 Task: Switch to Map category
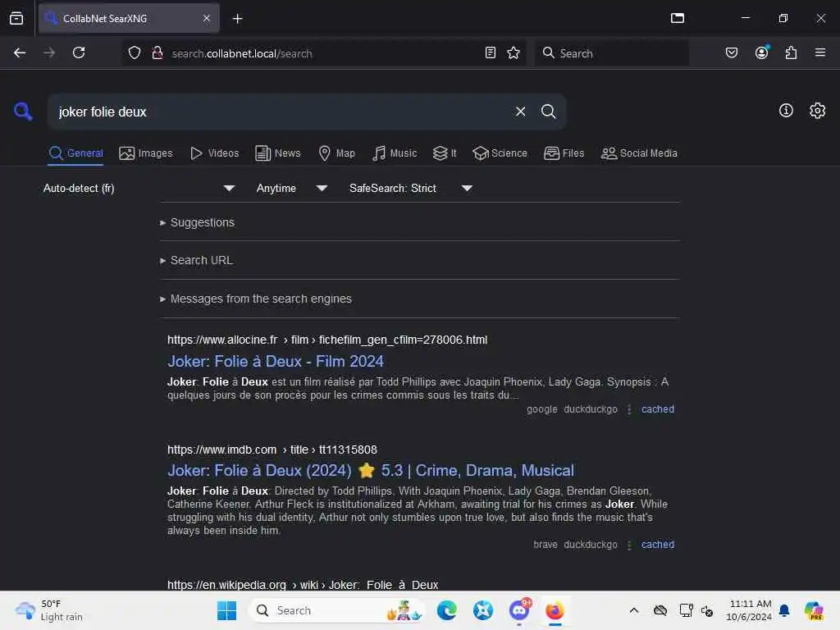click(x=337, y=153)
